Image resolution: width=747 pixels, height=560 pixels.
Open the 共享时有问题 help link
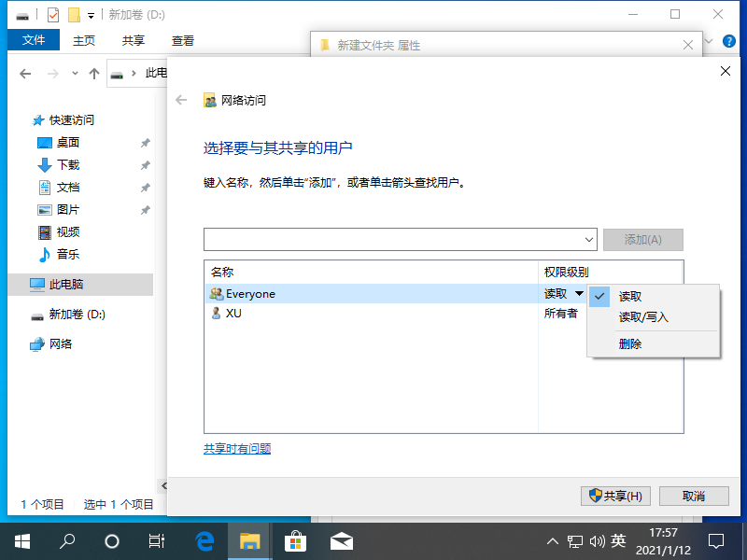(x=237, y=448)
